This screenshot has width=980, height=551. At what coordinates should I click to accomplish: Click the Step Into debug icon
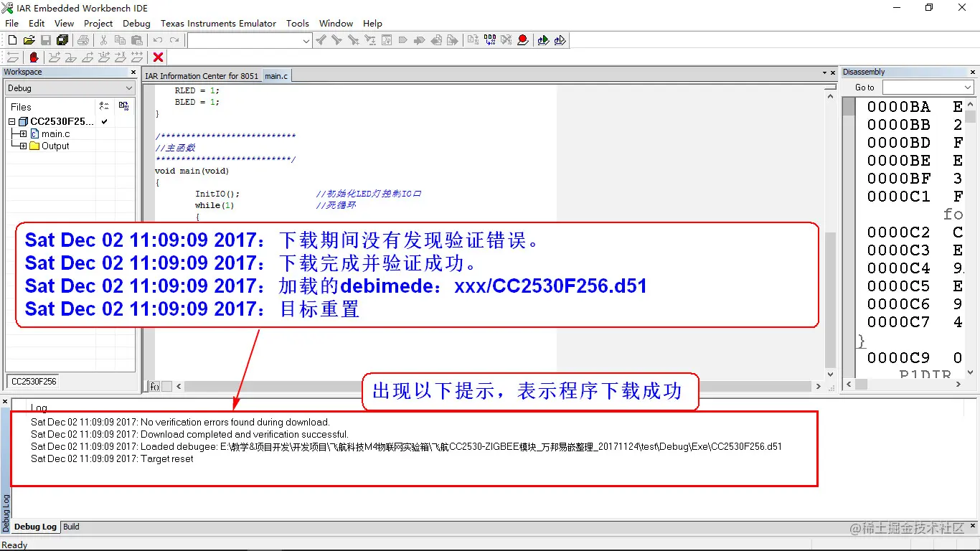click(x=70, y=57)
